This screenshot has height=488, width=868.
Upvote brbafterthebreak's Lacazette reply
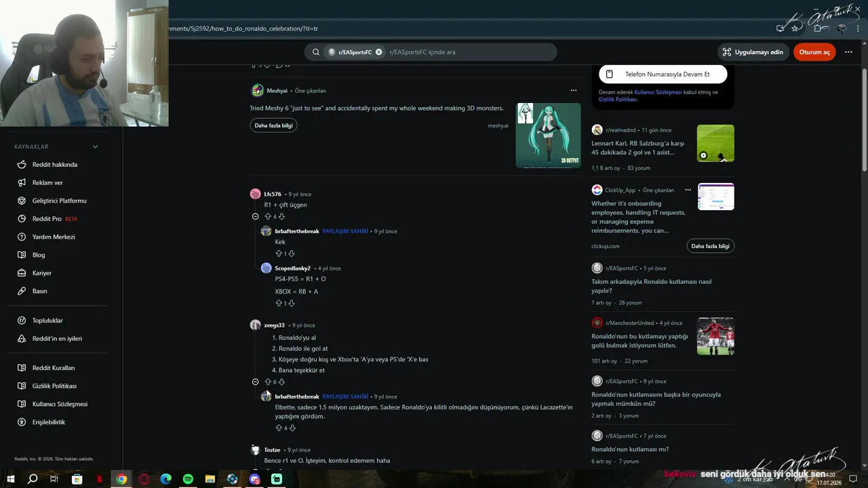click(x=279, y=428)
